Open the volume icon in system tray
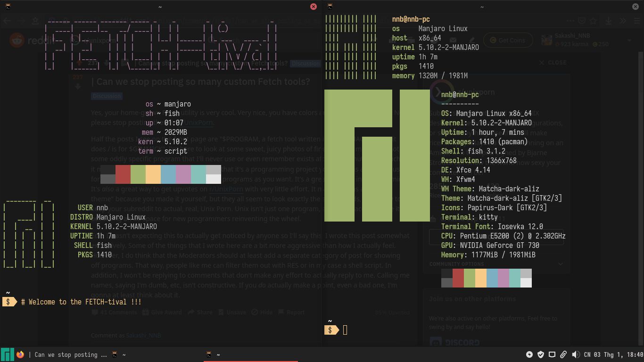 point(576,354)
